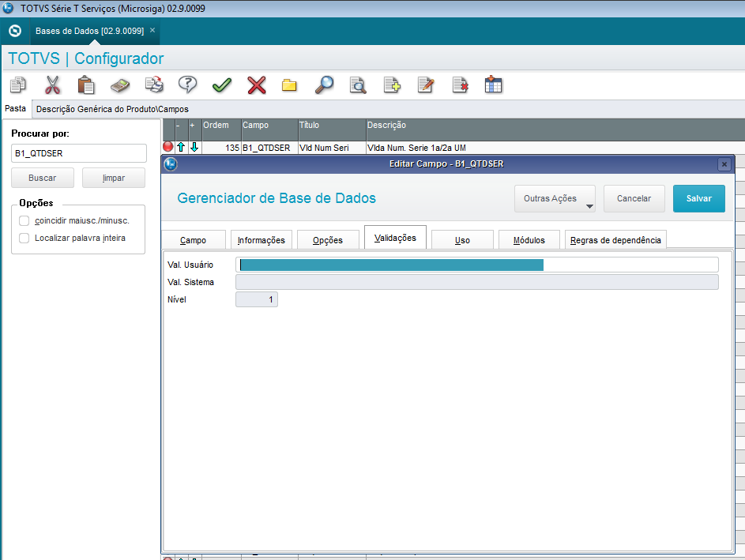This screenshot has width=745, height=560.
Task: Click the Buscar button
Action: tap(43, 178)
